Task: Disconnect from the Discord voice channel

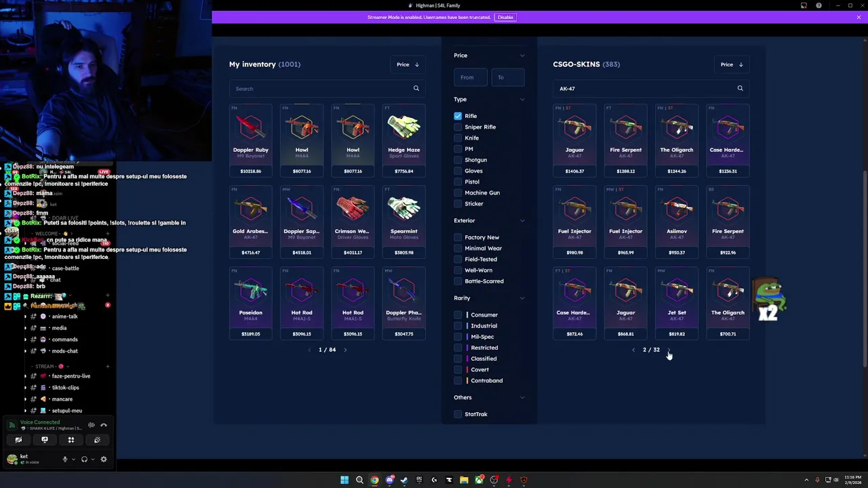Action: [x=104, y=425]
